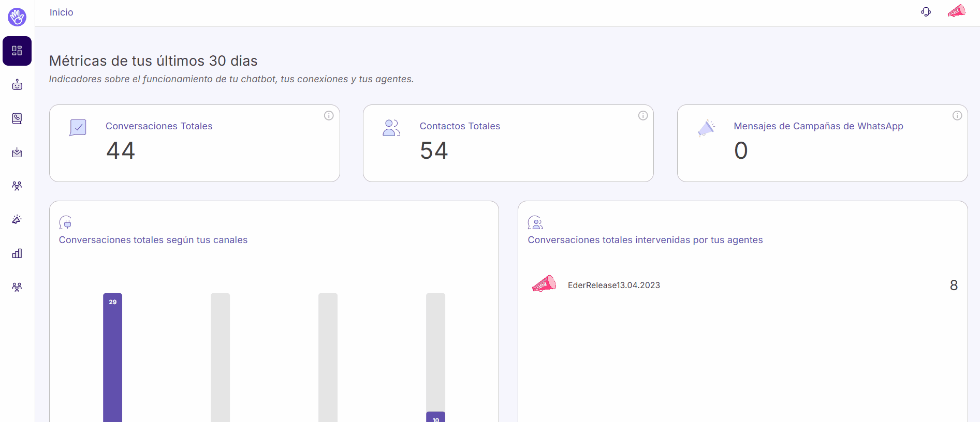Open the phone contacts book sidebar icon
Viewport: 980px width, 422px height.
point(17,118)
